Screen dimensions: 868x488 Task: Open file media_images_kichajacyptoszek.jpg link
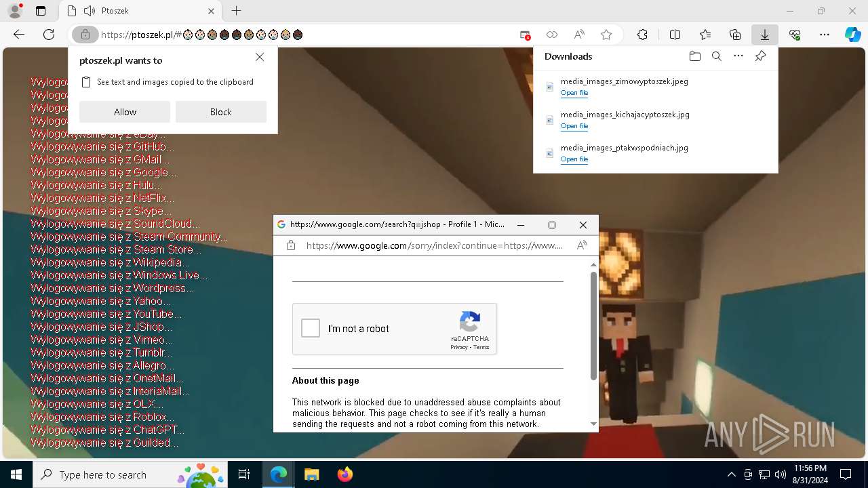coord(574,126)
